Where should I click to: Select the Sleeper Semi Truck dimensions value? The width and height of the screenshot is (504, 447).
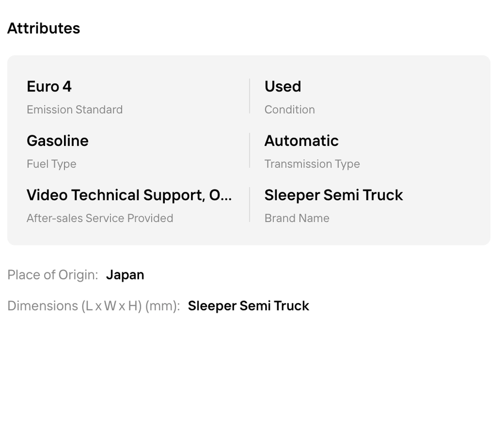[x=248, y=306]
